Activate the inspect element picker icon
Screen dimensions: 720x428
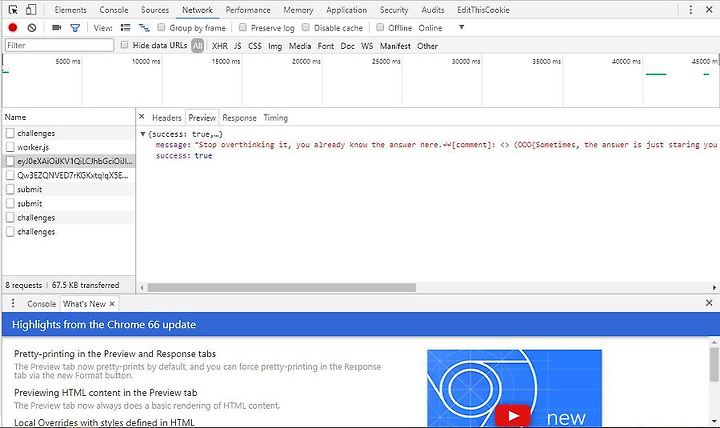pyautogui.click(x=13, y=10)
